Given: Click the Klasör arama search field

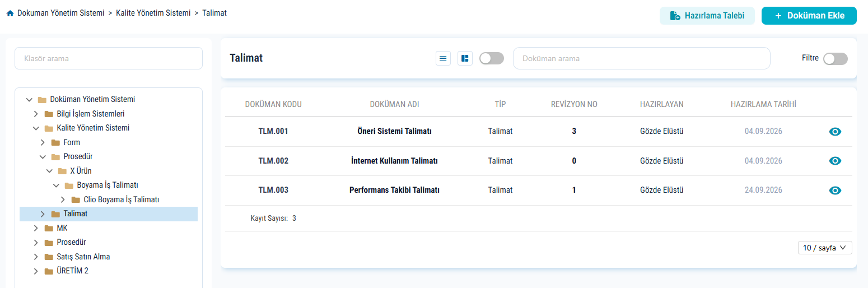Looking at the screenshot, I should pyautogui.click(x=109, y=58).
